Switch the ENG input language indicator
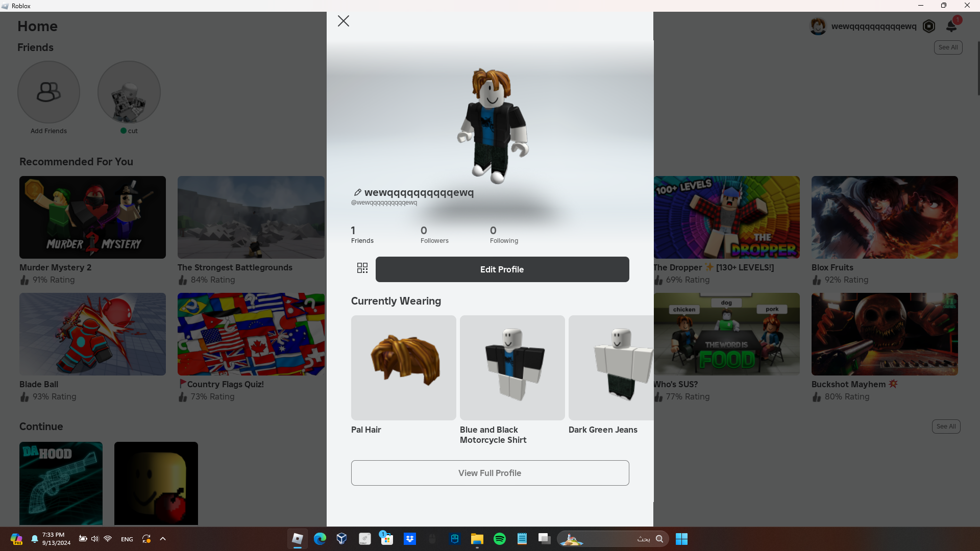The image size is (980, 551). [x=127, y=539]
